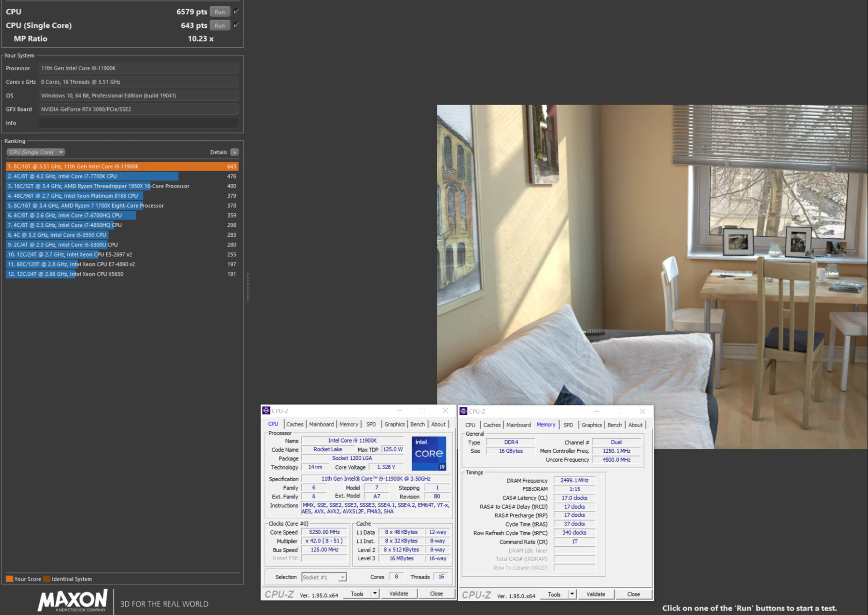
Task: Open SPD tab in left CPU-Z window
Action: (x=371, y=424)
